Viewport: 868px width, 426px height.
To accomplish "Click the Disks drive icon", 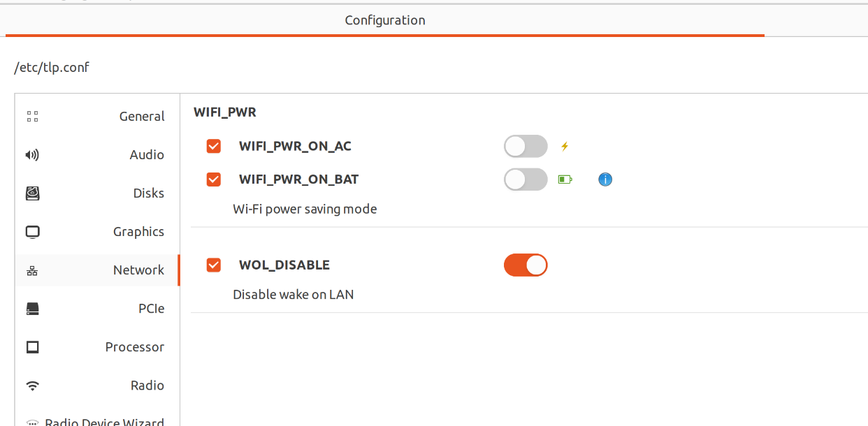I will [x=32, y=193].
